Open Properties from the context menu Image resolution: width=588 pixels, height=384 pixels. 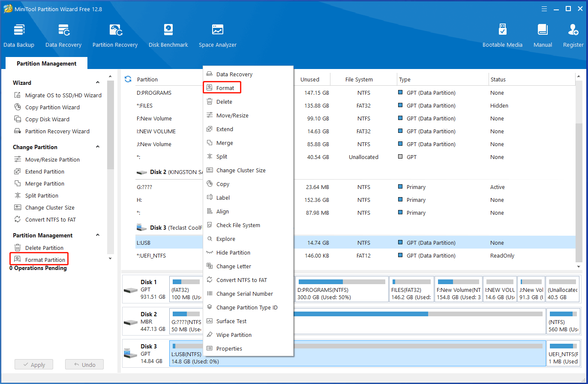[248, 348]
